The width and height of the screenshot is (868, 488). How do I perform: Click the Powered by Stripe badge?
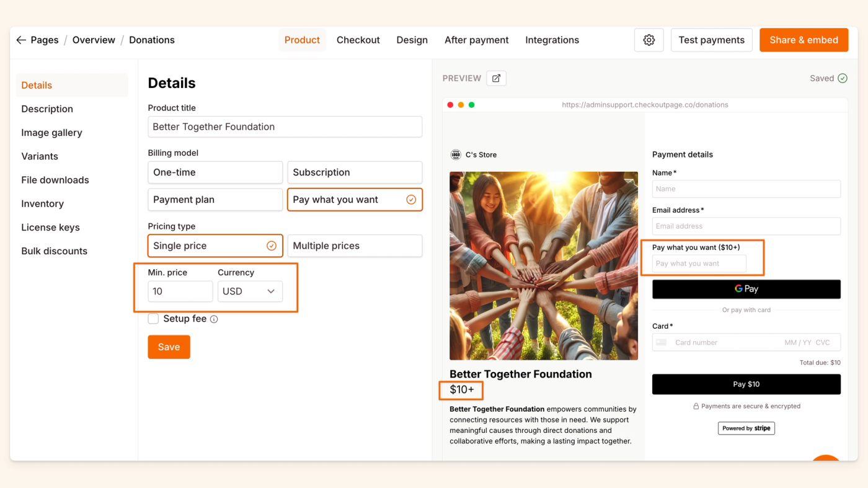point(746,428)
